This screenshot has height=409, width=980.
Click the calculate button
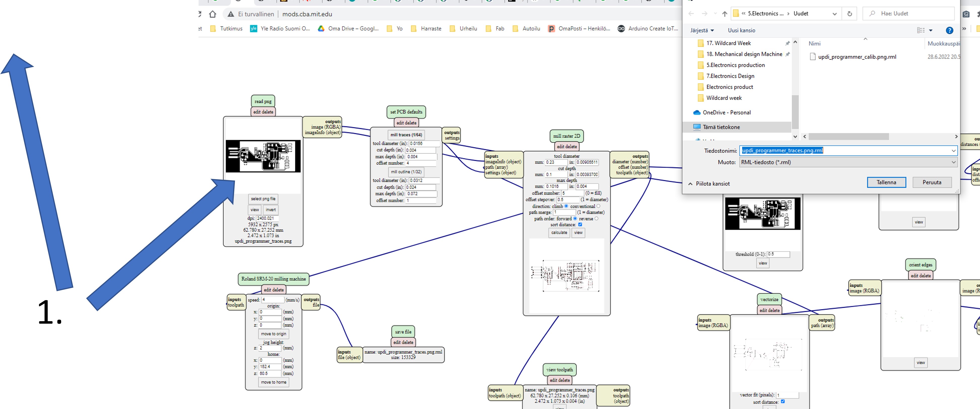(559, 233)
